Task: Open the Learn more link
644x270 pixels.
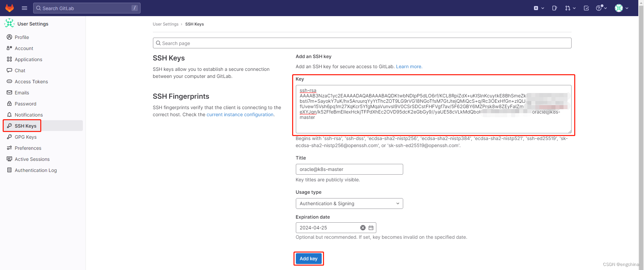Action: tap(409, 66)
